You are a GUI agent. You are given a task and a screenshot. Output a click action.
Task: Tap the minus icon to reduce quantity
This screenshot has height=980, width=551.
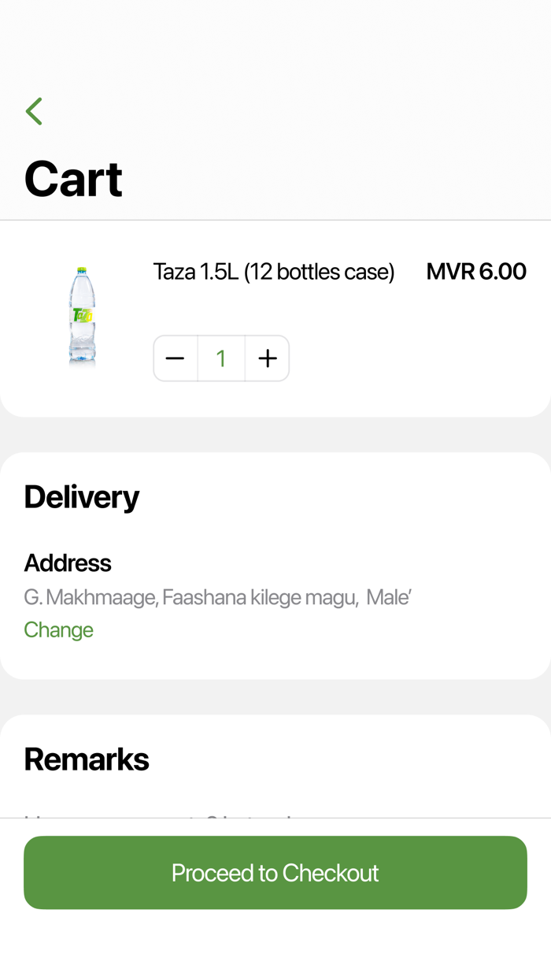[175, 358]
